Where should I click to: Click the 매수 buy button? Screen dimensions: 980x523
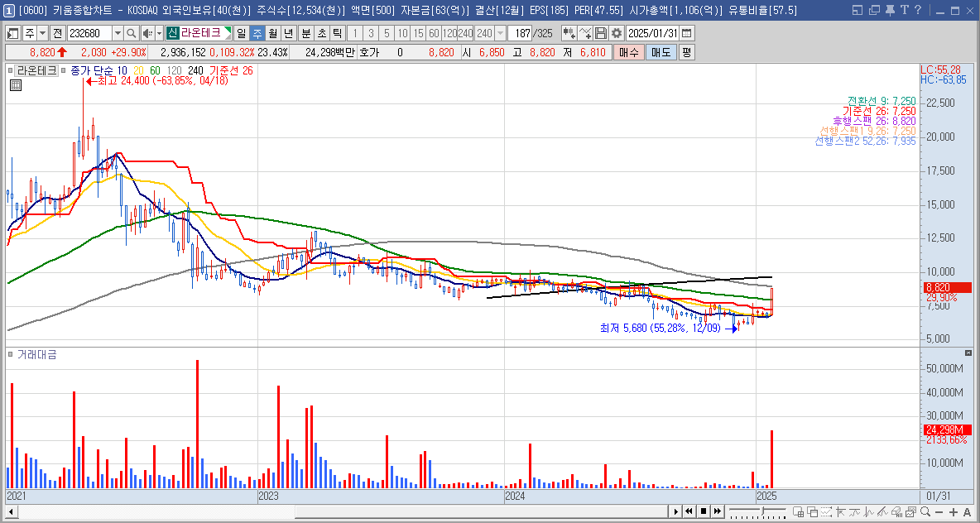628,52
